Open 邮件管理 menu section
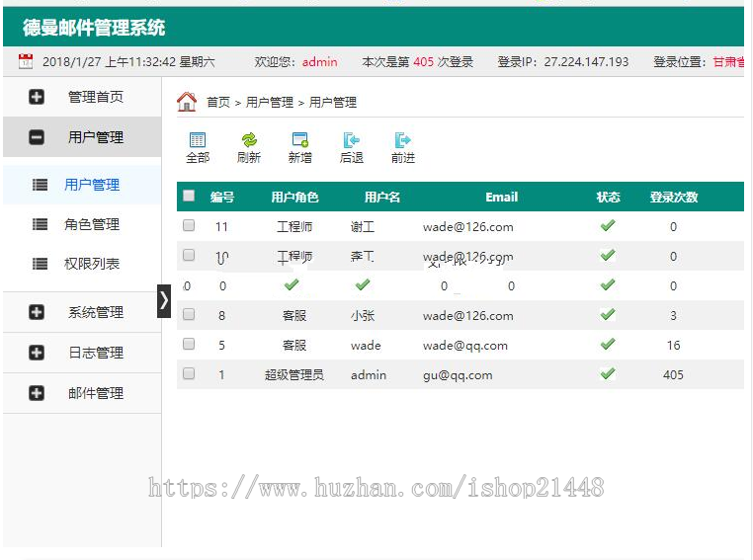Viewport: 753px width, 560px height. (82, 393)
